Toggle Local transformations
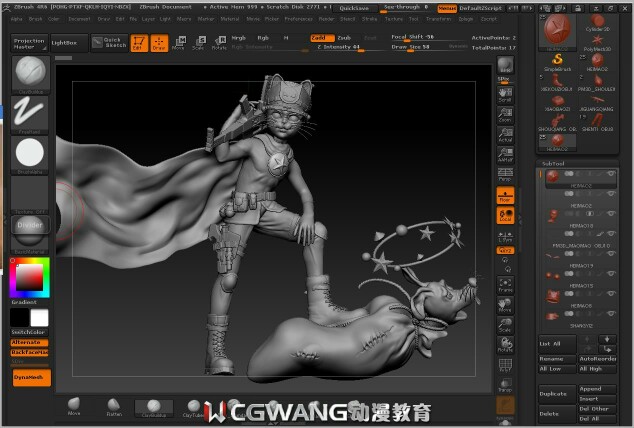 505,215
